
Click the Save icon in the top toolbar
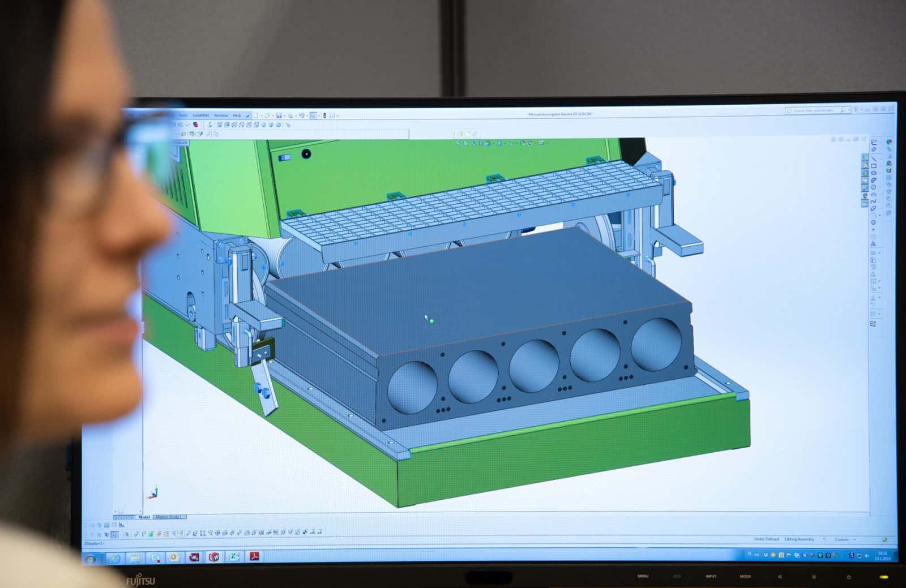tap(280, 115)
